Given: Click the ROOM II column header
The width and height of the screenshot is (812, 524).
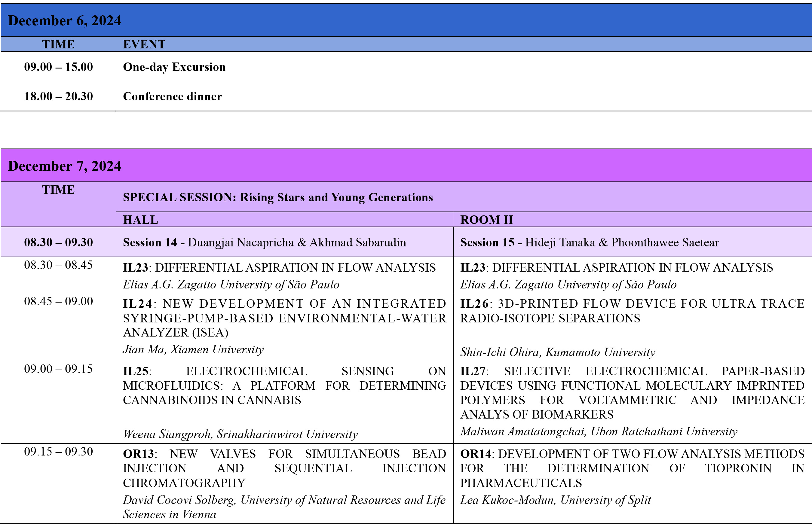Looking at the screenshot, I should point(486,220).
